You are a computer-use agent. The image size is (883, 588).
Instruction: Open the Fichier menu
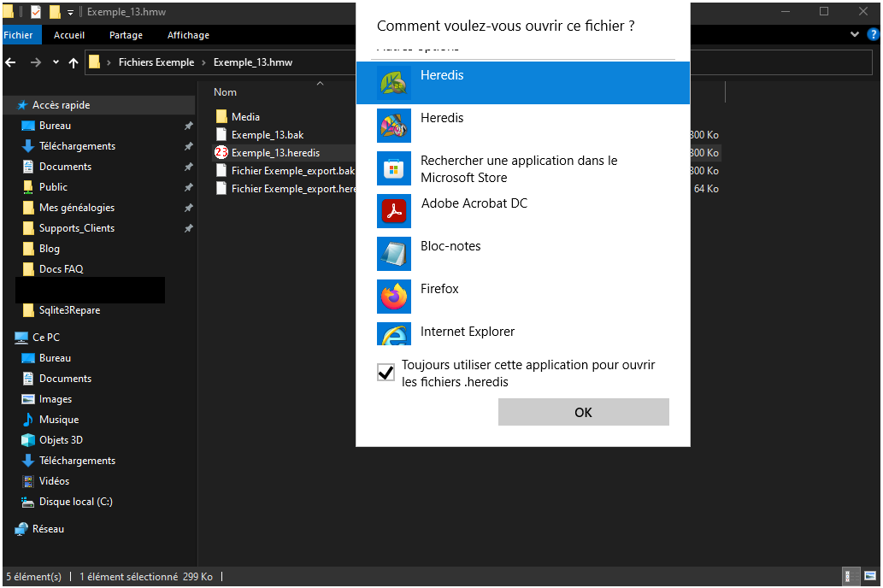click(18, 35)
